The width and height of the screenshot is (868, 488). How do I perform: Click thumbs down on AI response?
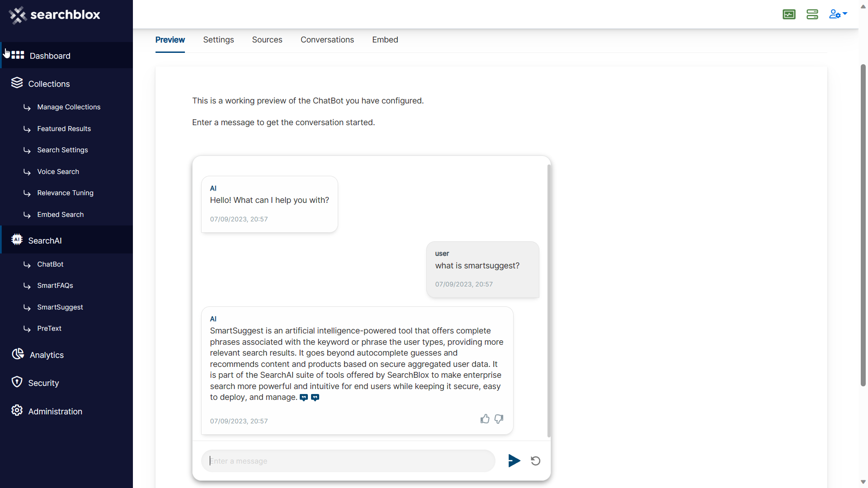[x=499, y=419]
